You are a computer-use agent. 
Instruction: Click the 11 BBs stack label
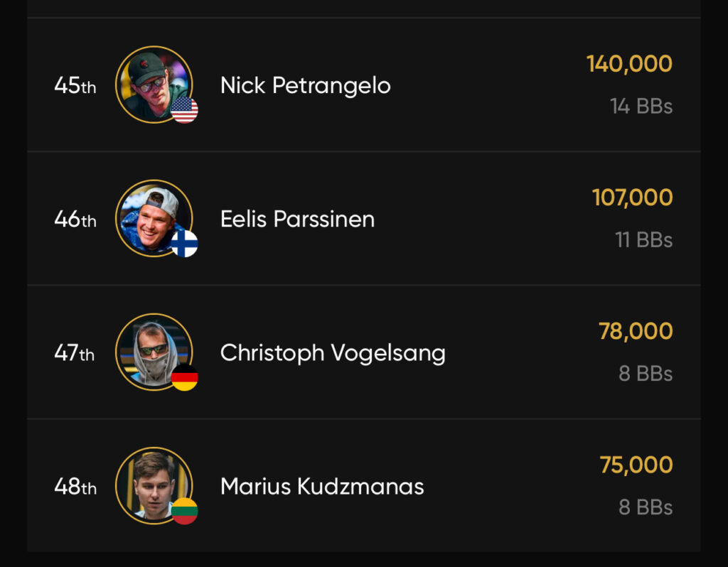tap(643, 240)
